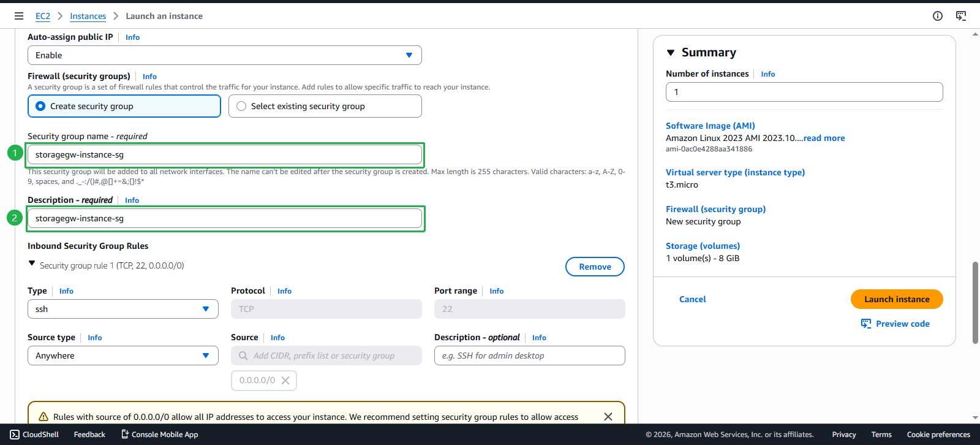This screenshot has height=445, width=980.
Task: Open Terms footer link
Action: click(881, 435)
